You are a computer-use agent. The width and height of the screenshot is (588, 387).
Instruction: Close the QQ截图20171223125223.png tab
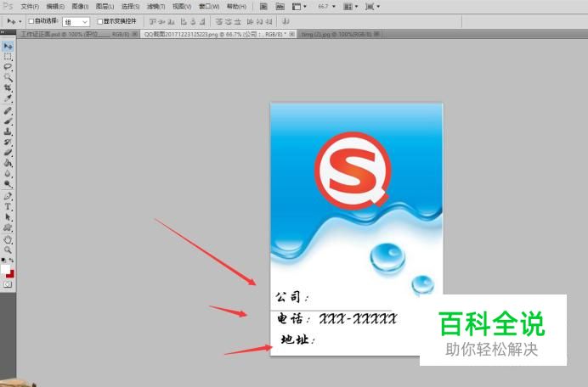click(291, 34)
